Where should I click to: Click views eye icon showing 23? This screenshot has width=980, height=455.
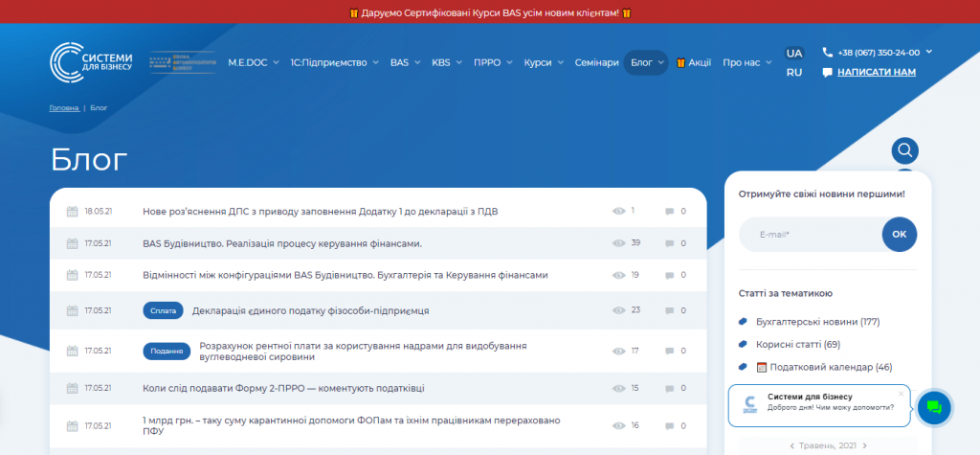tap(619, 310)
